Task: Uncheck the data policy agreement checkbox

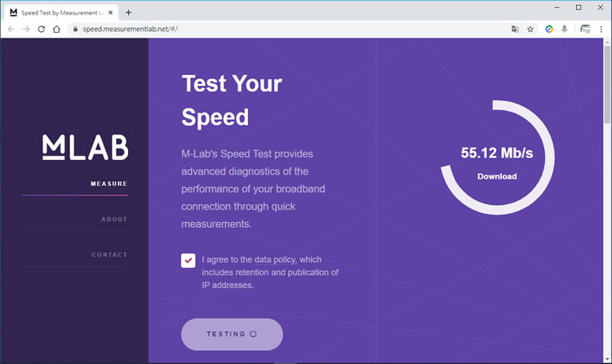Action: point(188,260)
